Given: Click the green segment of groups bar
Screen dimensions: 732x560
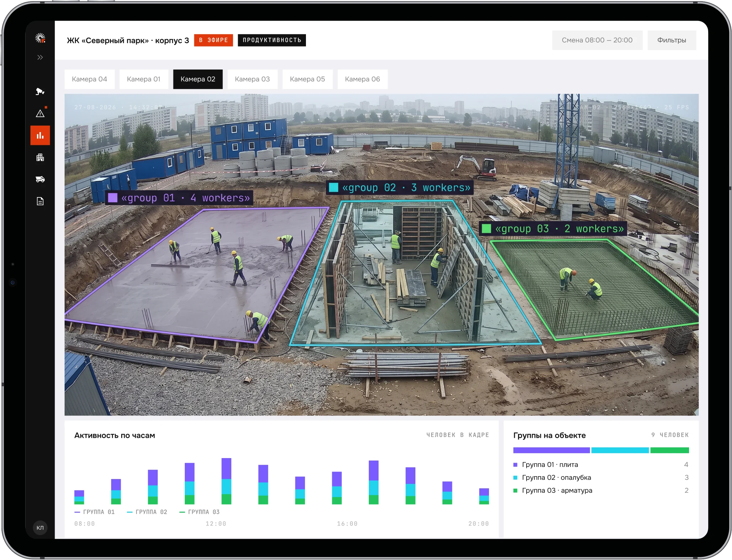Looking at the screenshot, I should 669,450.
